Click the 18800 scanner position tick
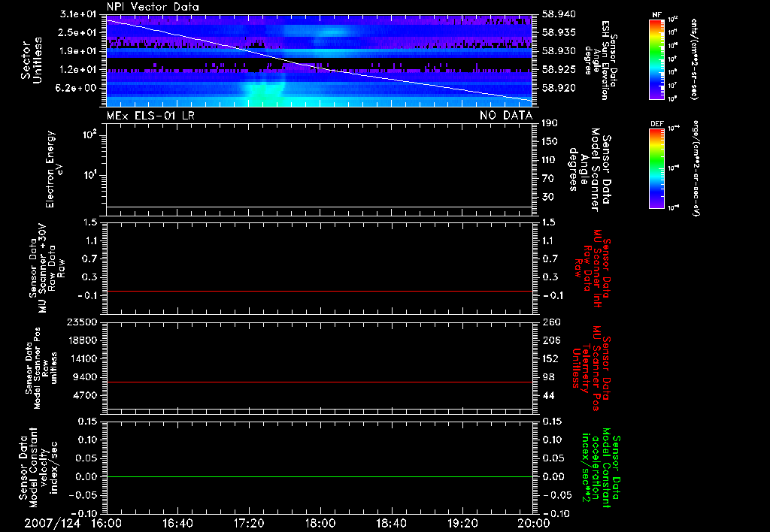 click(x=81, y=340)
